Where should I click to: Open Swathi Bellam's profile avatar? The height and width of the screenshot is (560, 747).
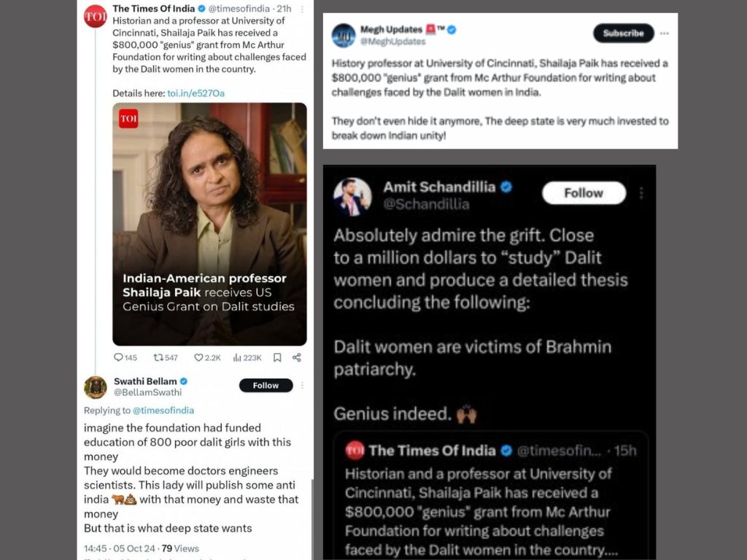tap(96, 387)
